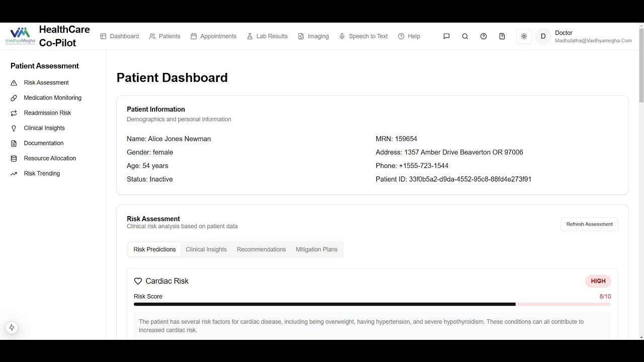Viewport: 644px width, 362px height.
Task: Click the Documentation page icon
Action: point(14,143)
